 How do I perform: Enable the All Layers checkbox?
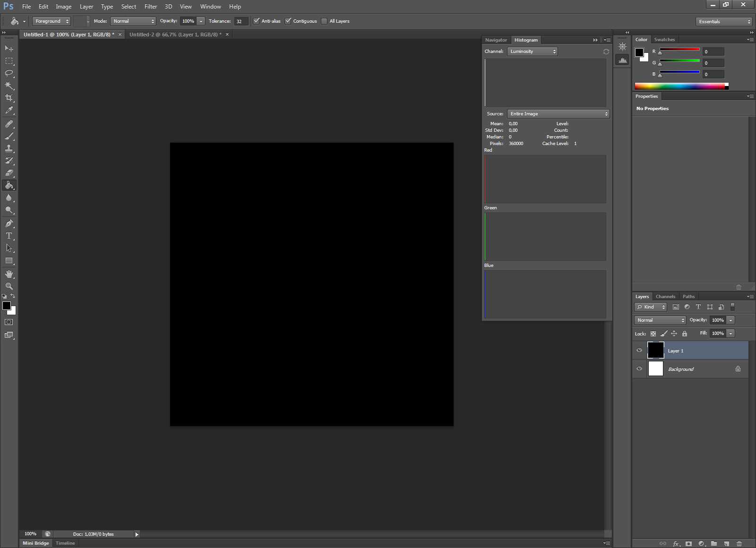tap(324, 21)
